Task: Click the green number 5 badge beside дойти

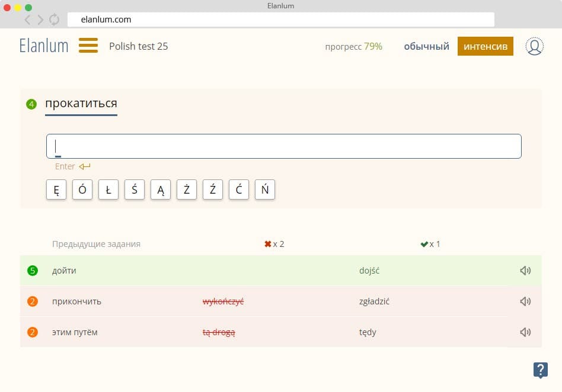Action: click(x=33, y=271)
